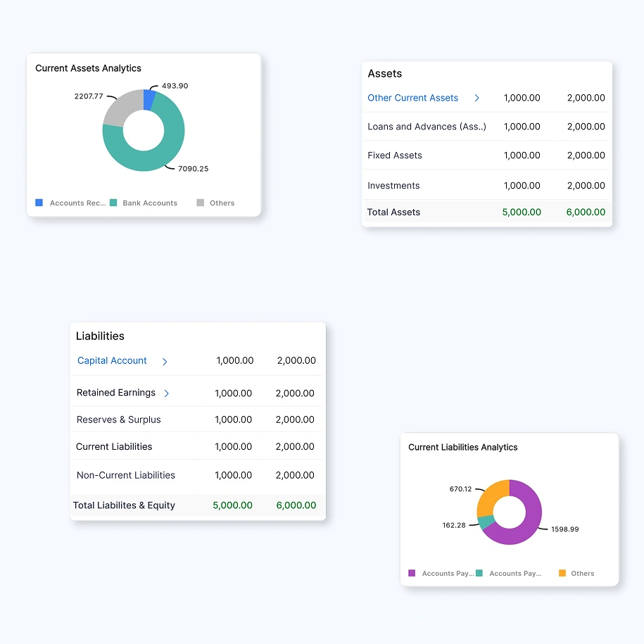The image size is (644, 644).
Task: Click the Investments row label
Action: [x=393, y=186]
